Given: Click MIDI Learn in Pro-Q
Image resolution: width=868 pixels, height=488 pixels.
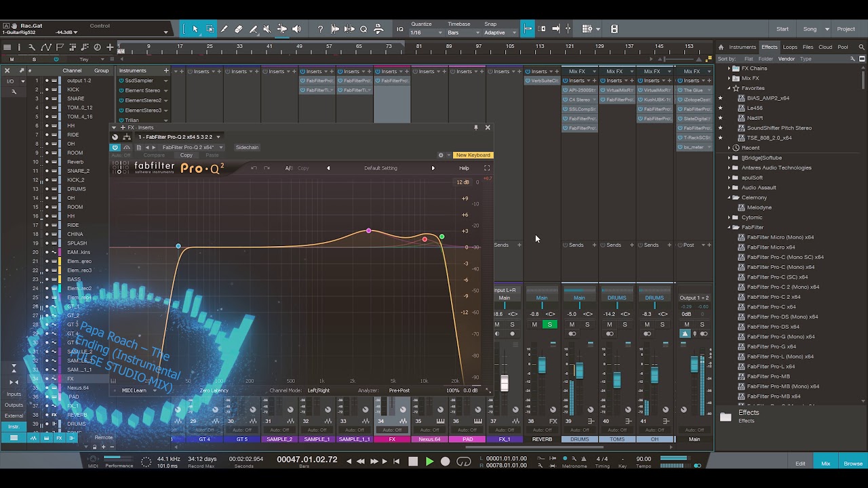Looking at the screenshot, I should [134, 390].
